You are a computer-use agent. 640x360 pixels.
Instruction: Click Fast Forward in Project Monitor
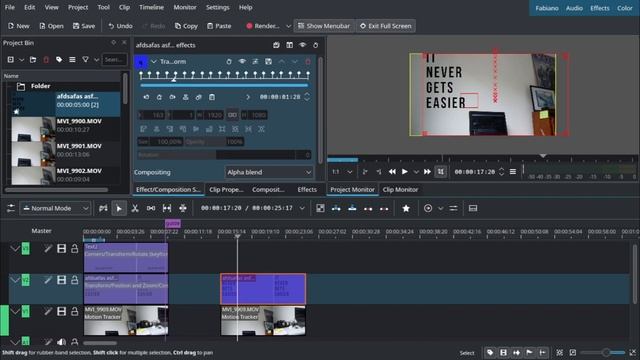pos(427,172)
